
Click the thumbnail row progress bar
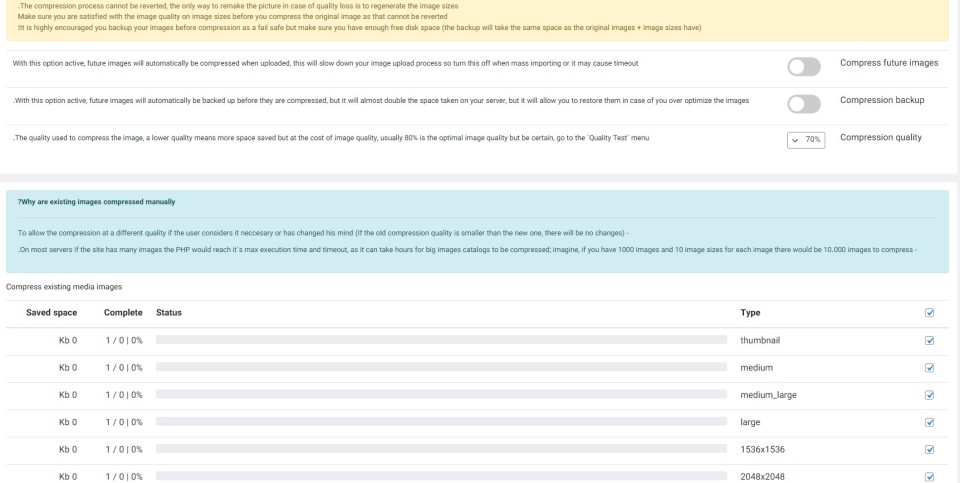pos(441,341)
